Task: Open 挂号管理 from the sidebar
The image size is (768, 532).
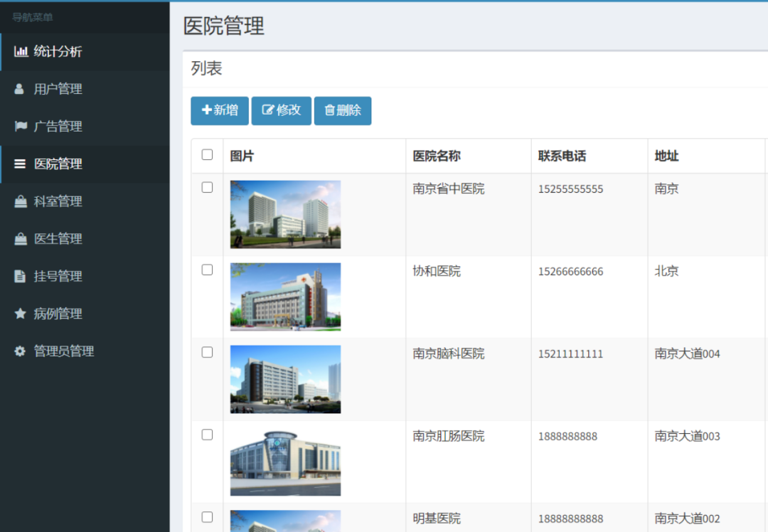Action: [x=85, y=276]
